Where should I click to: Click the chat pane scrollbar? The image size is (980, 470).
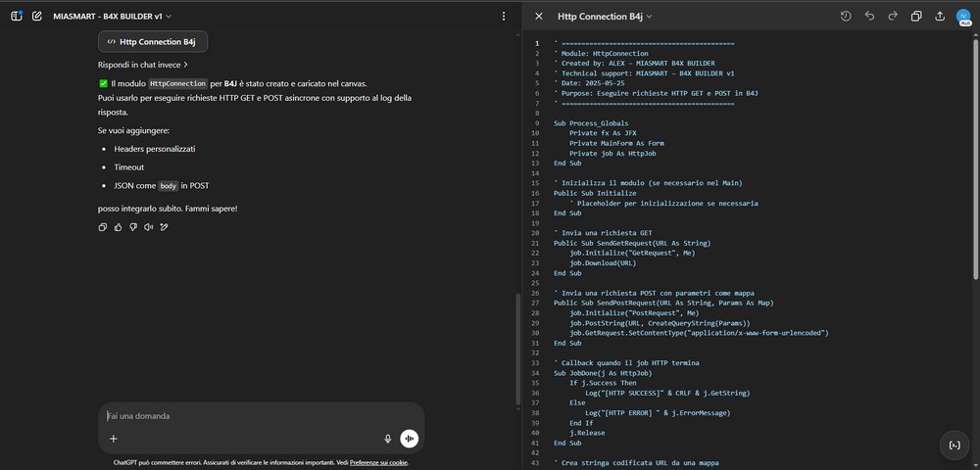click(x=517, y=350)
